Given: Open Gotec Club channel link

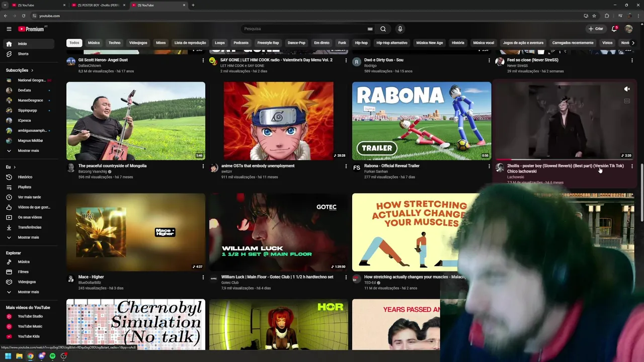Looking at the screenshot, I should 230,283.
